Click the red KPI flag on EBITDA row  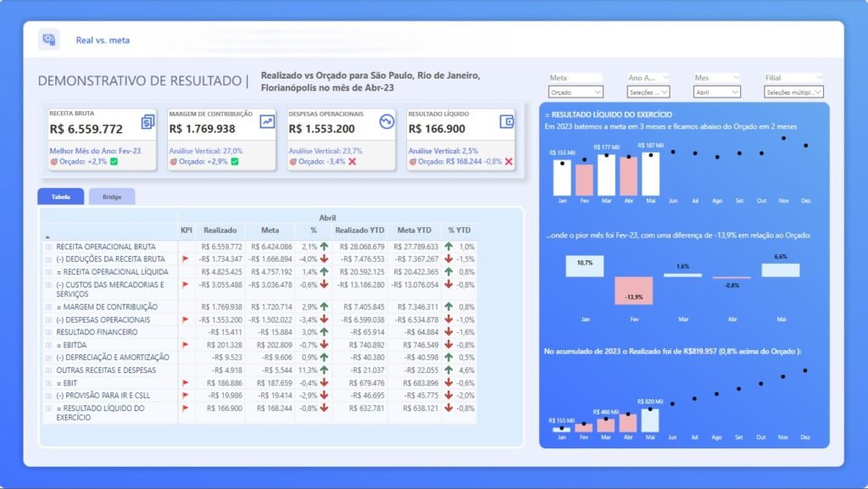186,345
